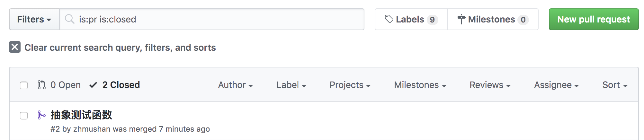Click the Labels tag icon

click(x=389, y=19)
